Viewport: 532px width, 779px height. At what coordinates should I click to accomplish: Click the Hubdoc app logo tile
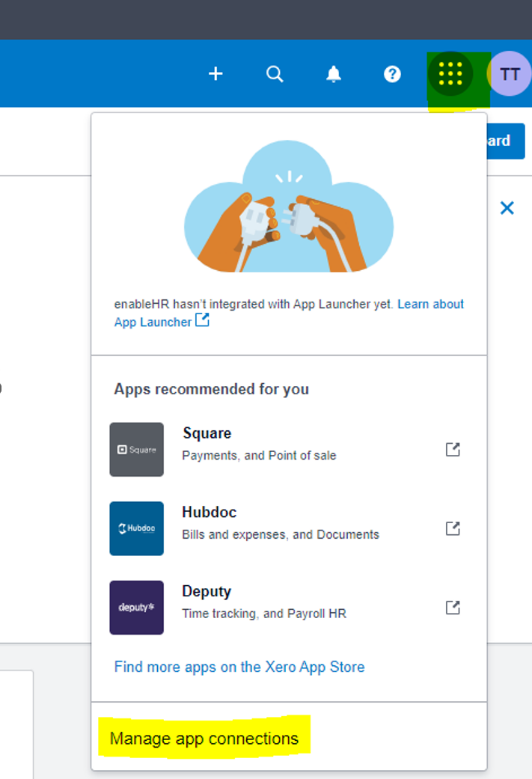click(137, 528)
